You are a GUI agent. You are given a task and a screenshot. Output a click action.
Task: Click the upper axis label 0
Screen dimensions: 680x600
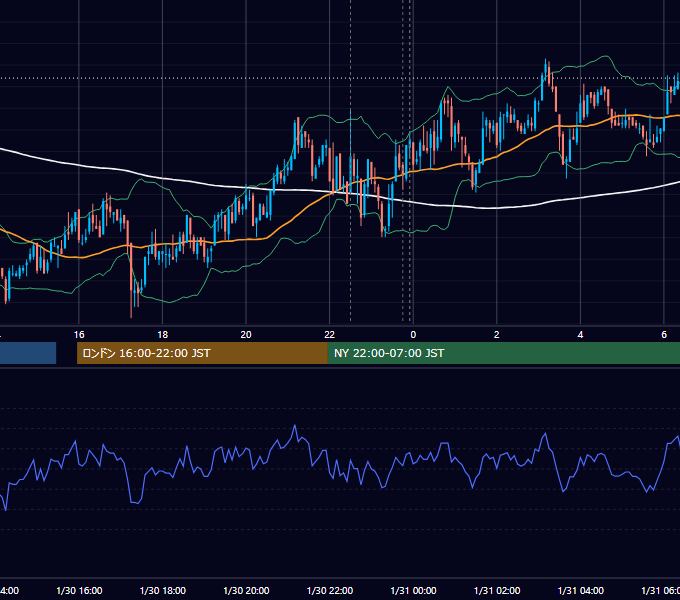coord(413,335)
